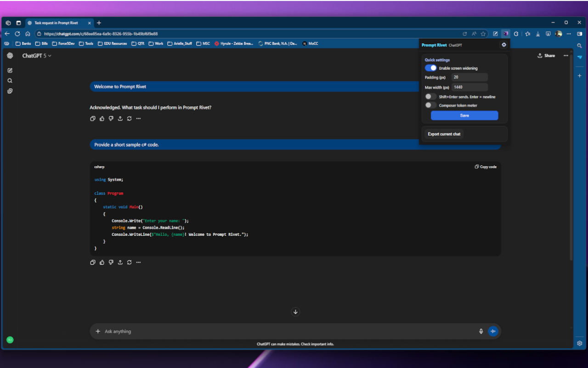Click the Max width (px) input field
Screen dimensions: 588x368
click(x=469, y=87)
